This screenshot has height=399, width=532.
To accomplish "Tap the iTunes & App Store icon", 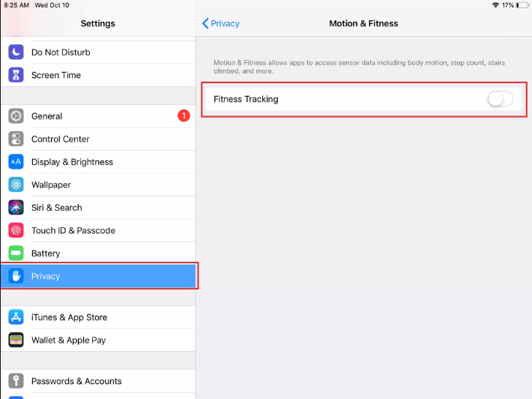I will [16, 317].
